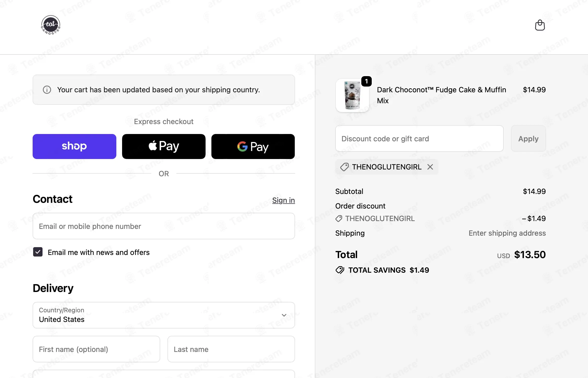Click the Eat Gangster logo
The image size is (588, 378).
51,25
